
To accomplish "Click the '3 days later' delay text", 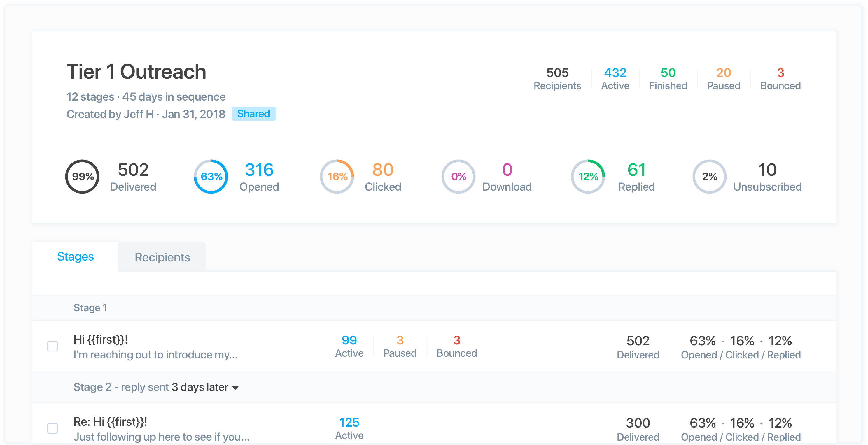I will click(200, 387).
